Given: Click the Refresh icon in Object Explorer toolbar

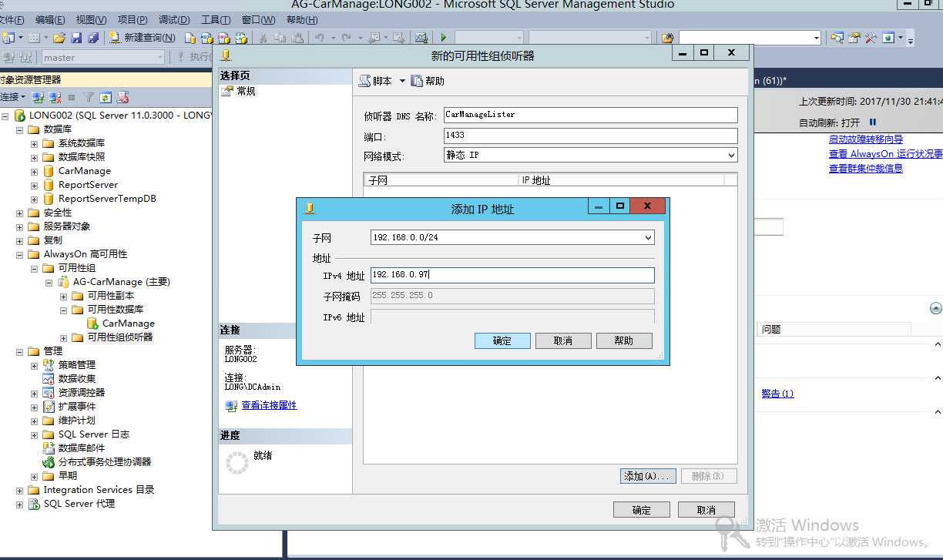Looking at the screenshot, I should coord(106,97).
